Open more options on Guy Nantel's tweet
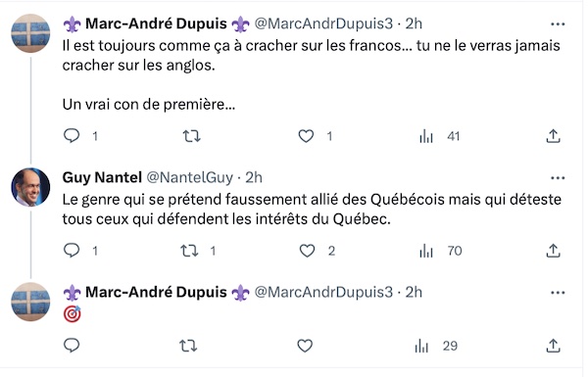588x377 pixels. (558, 178)
